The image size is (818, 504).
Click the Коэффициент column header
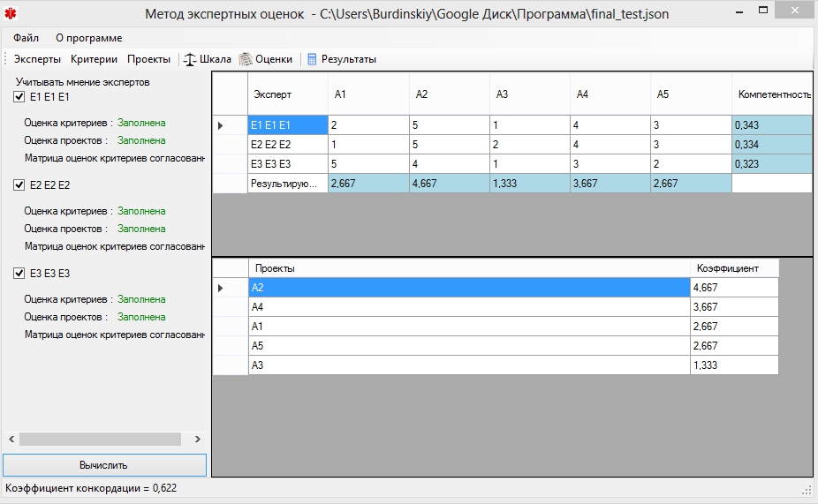735,268
